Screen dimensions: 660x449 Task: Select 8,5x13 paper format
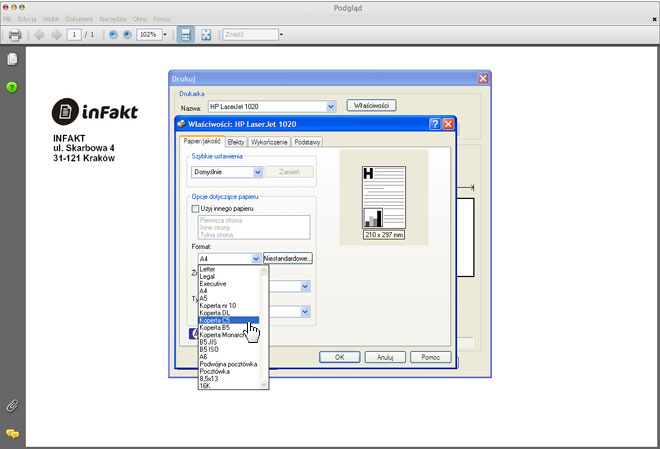pos(229,379)
